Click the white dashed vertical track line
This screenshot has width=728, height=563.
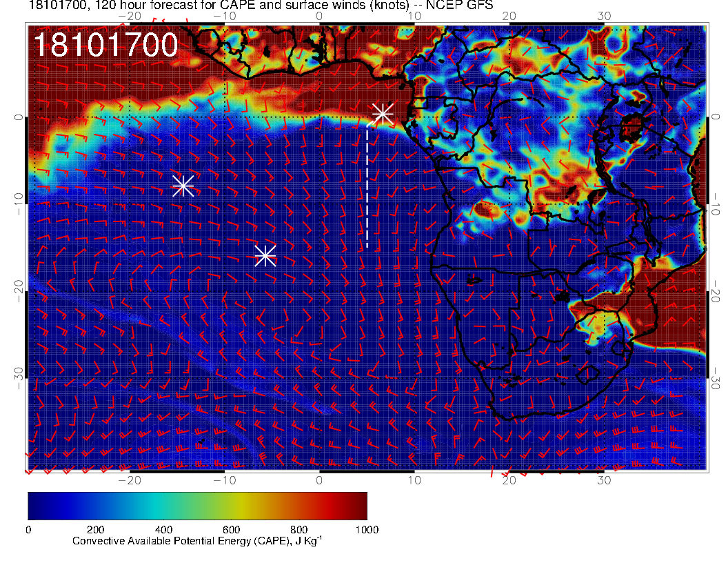(x=367, y=186)
